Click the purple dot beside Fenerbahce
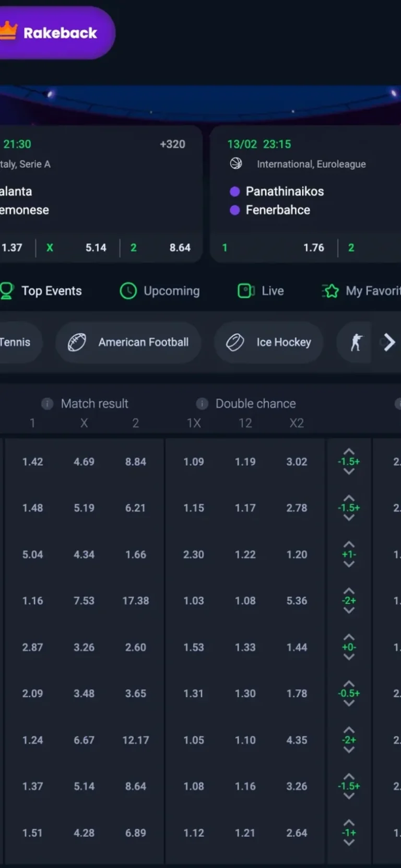The image size is (401, 868). click(235, 210)
